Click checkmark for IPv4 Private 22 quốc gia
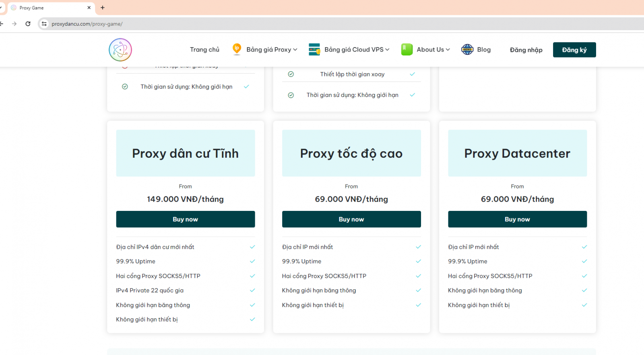The width and height of the screenshot is (644, 355). tap(252, 290)
